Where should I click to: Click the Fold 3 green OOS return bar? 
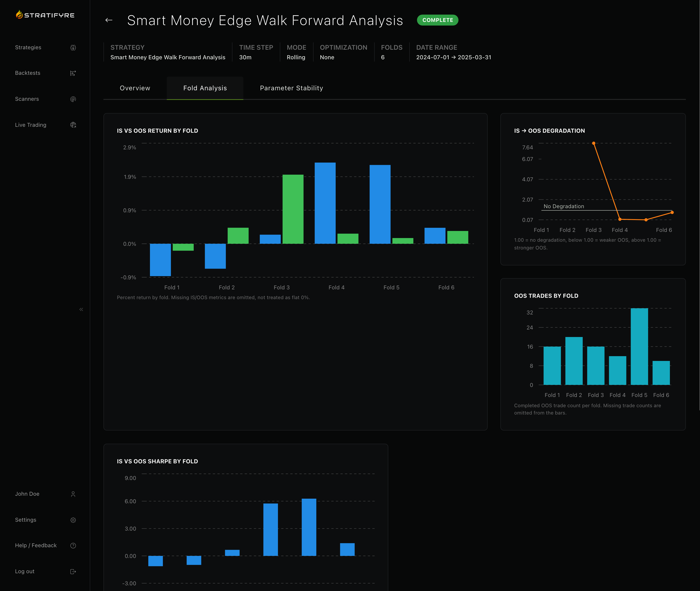[293, 209]
